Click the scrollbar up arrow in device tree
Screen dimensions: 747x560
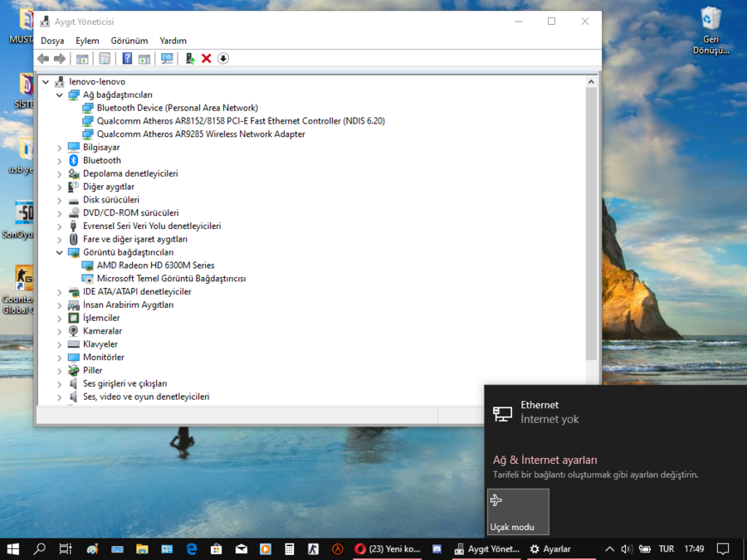[x=591, y=82]
